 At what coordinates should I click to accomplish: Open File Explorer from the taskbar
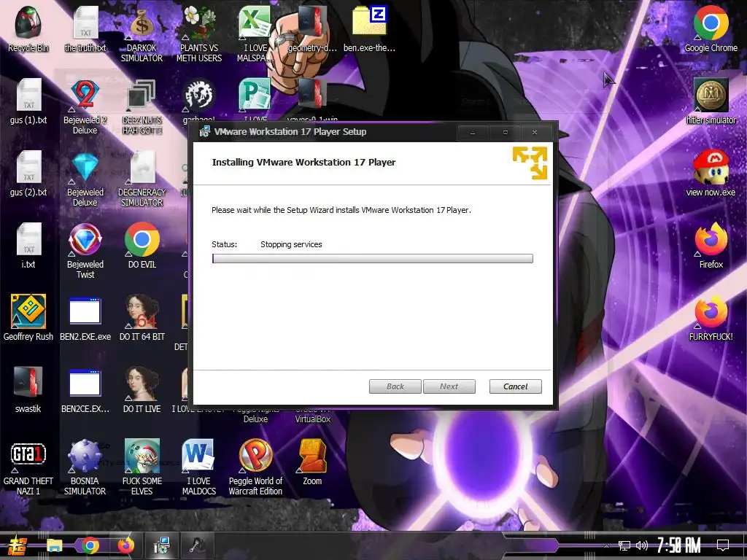tap(54, 545)
